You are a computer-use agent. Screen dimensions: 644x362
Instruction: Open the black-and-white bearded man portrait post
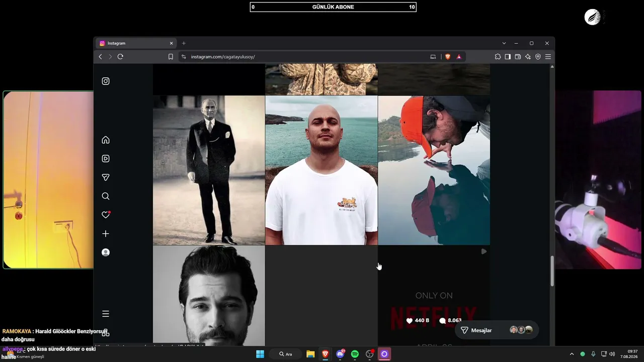pos(209,295)
